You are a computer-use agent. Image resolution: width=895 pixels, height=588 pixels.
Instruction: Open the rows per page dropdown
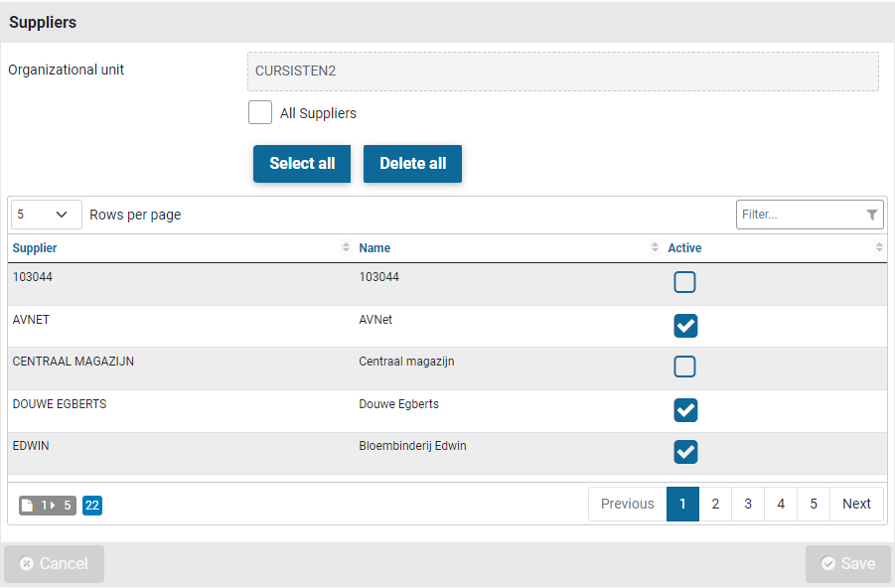pos(47,215)
